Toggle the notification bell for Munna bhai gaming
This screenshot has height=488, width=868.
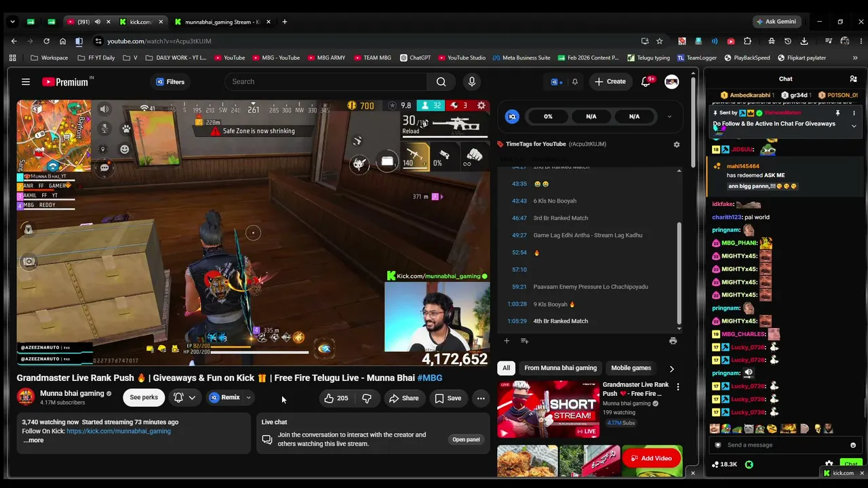click(184, 398)
